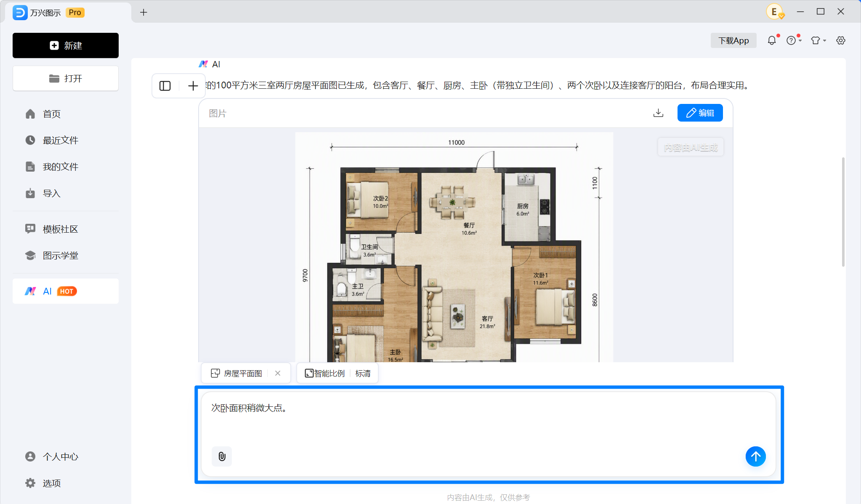Image resolution: width=861 pixels, height=504 pixels.
Task: Click the floor plan image preview
Action: (454, 247)
